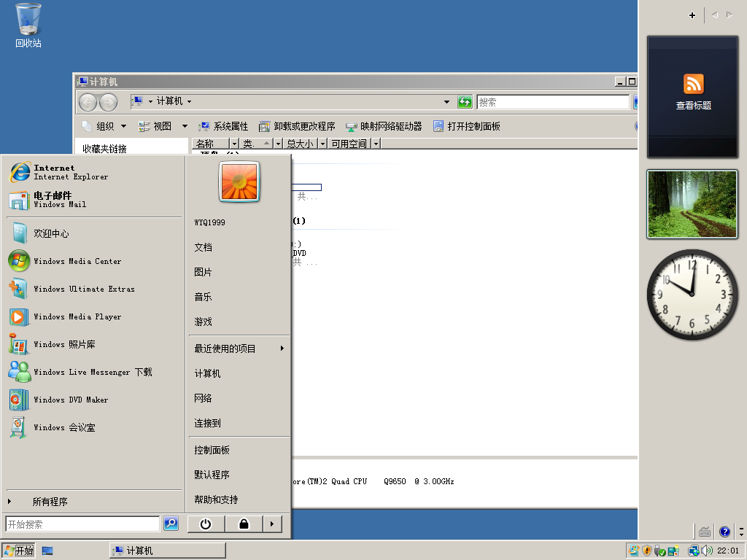The width and height of the screenshot is (747, 560).
Task: Launch Windows Media Center
Action: [94, 261]
